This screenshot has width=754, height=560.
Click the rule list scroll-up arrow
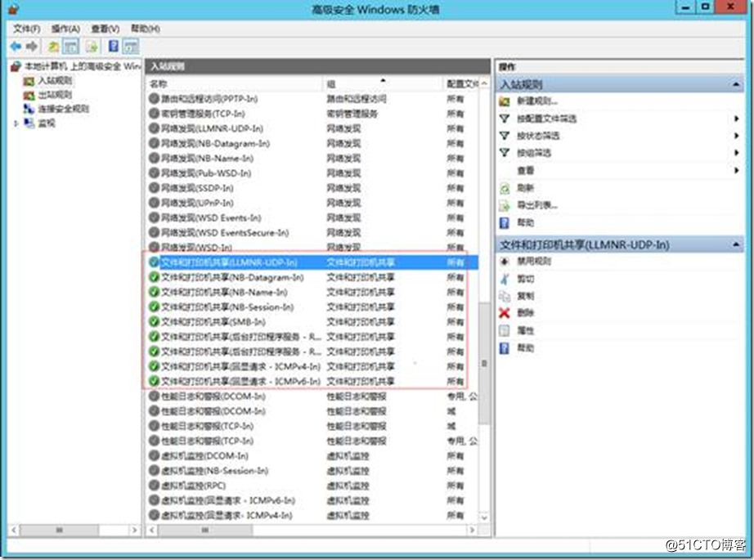point(484,83)
